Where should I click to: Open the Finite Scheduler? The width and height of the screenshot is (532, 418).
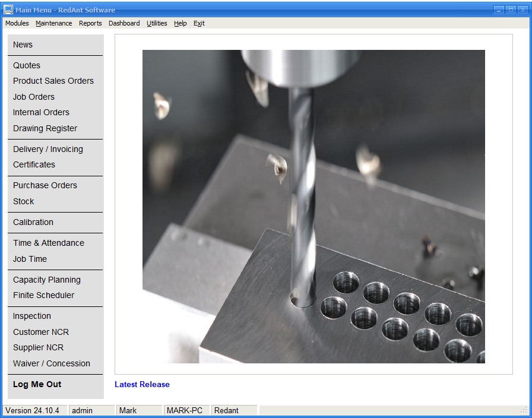[x=44, y=295]
